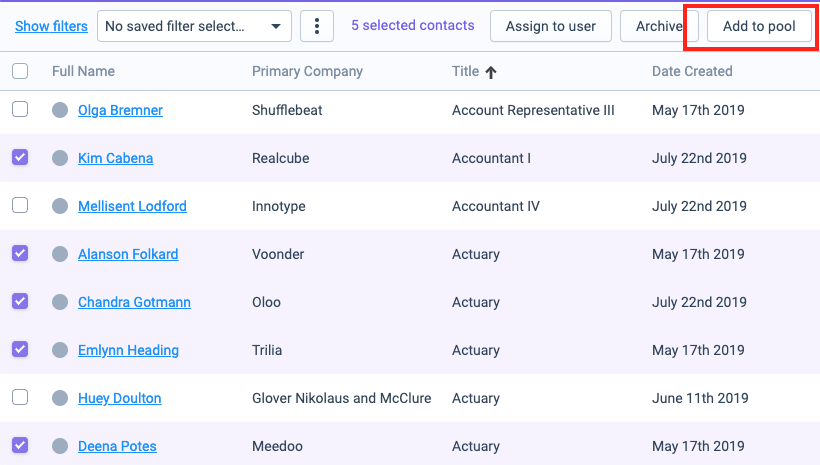This screenshot has height=465, width=820.
Task: Open Mellisent Lodford's contact page
Action: (132, 206)
